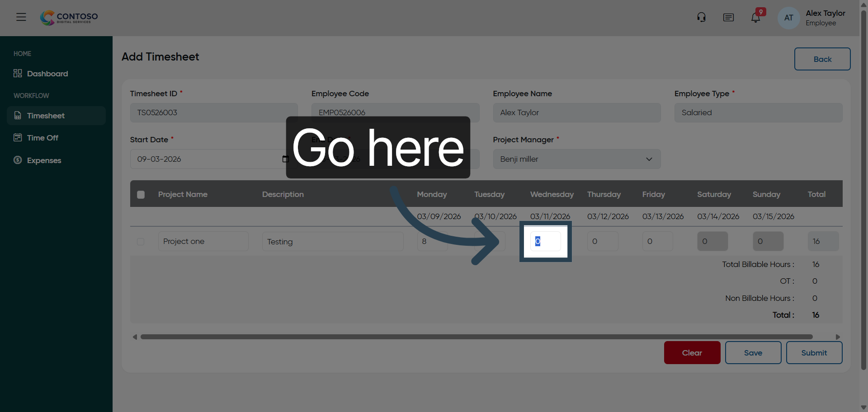Expand the Employee Type field

point(758,112)
